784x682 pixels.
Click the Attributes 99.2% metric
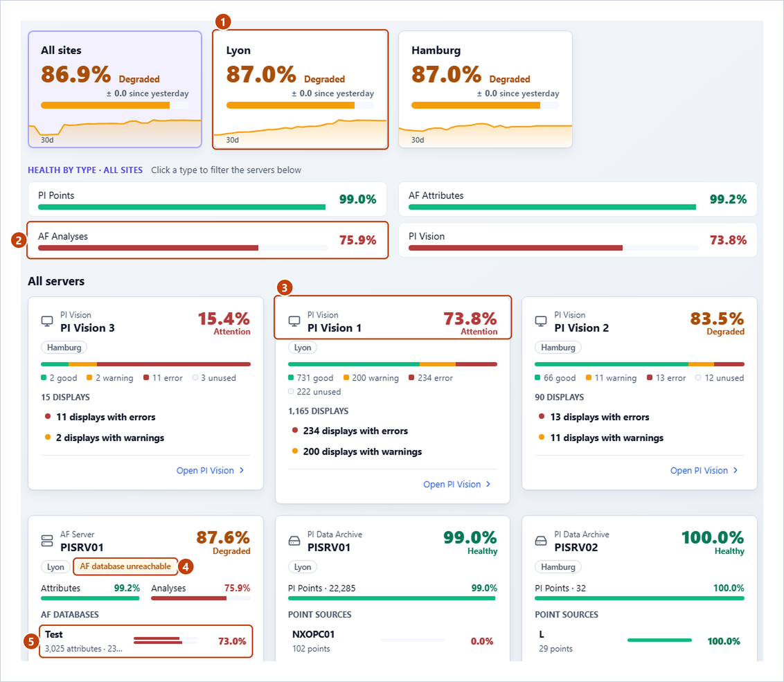pos(90,591)
